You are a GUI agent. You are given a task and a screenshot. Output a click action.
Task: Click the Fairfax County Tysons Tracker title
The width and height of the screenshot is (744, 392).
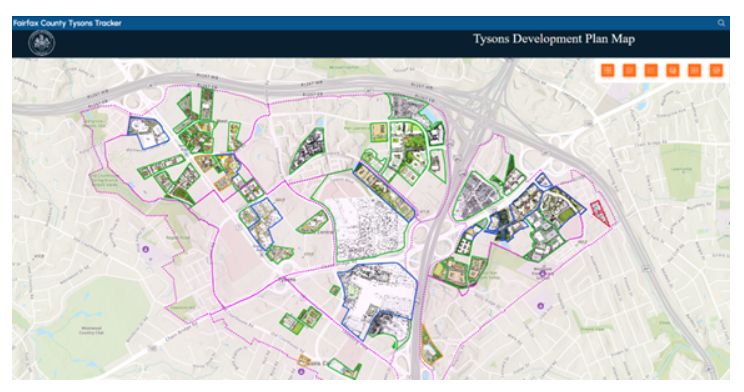click(67, 23)
